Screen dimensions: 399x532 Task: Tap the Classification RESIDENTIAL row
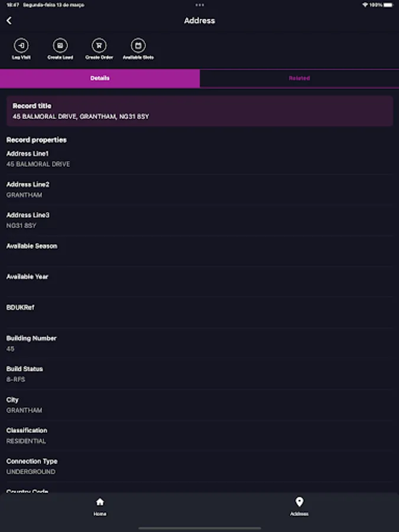[199, 436]
